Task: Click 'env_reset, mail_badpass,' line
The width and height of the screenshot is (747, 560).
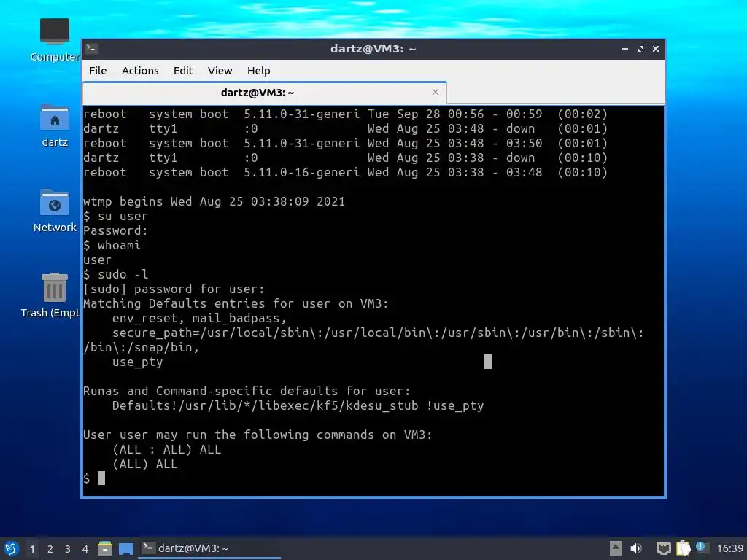Action: [x=199, y=318]
